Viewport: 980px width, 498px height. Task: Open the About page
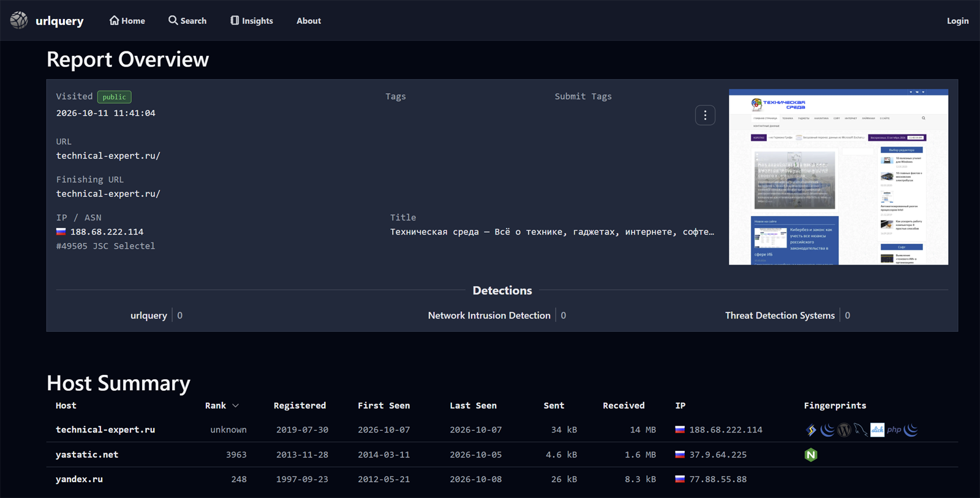(309, 21)
